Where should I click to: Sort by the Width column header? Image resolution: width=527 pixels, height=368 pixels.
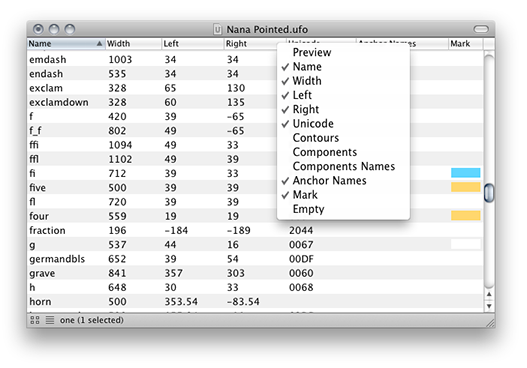pos(133,44)
